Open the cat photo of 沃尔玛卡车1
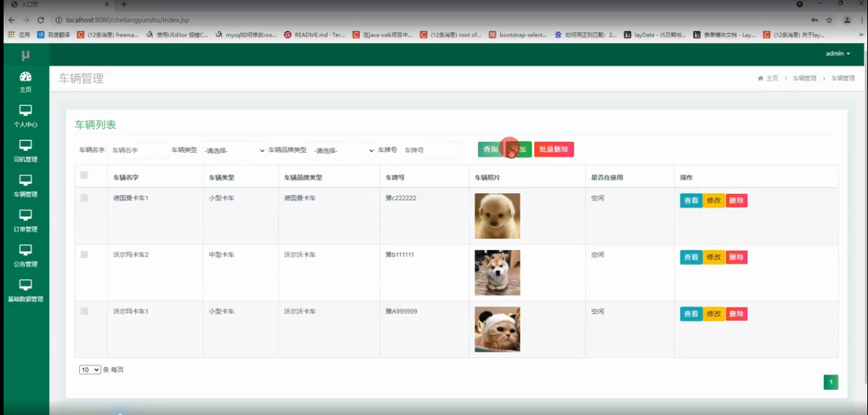 (x=497, y=329)
